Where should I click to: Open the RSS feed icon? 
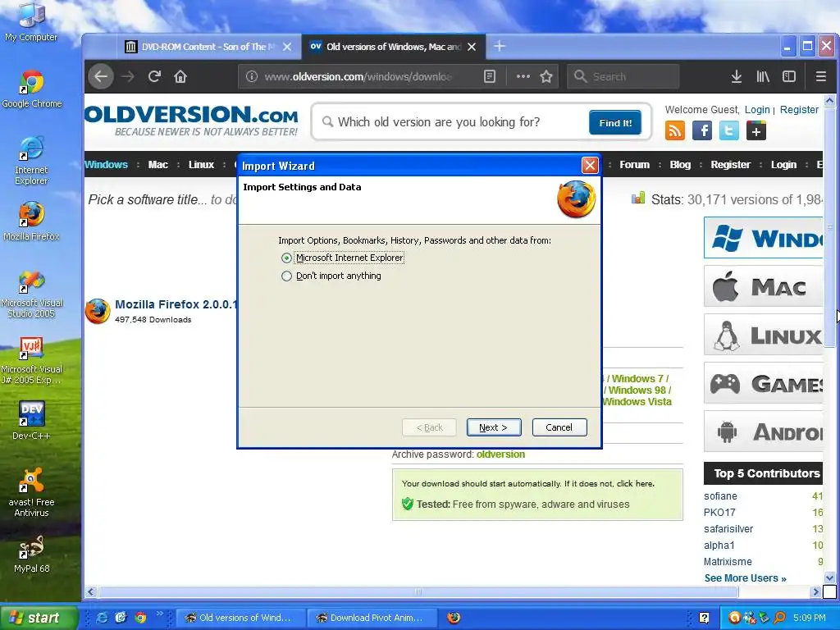coord(675,130)
